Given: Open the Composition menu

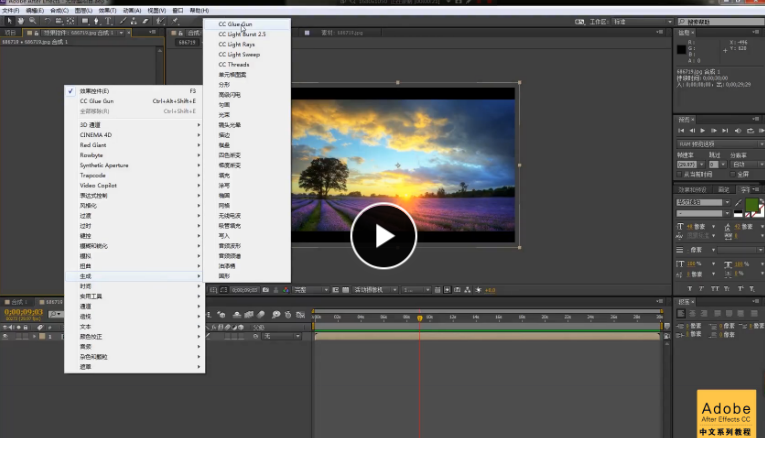Looking at the screenshot, I should (59, 10).
